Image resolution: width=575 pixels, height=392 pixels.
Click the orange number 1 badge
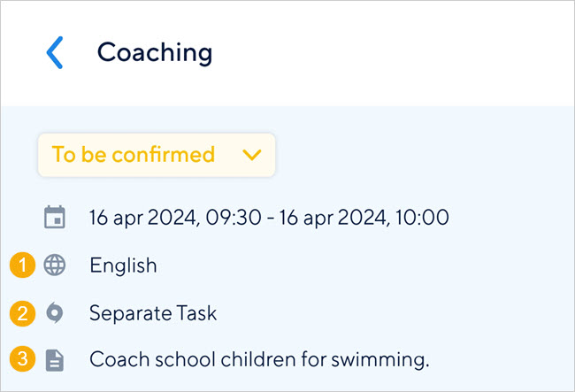[x=22, y=265]
